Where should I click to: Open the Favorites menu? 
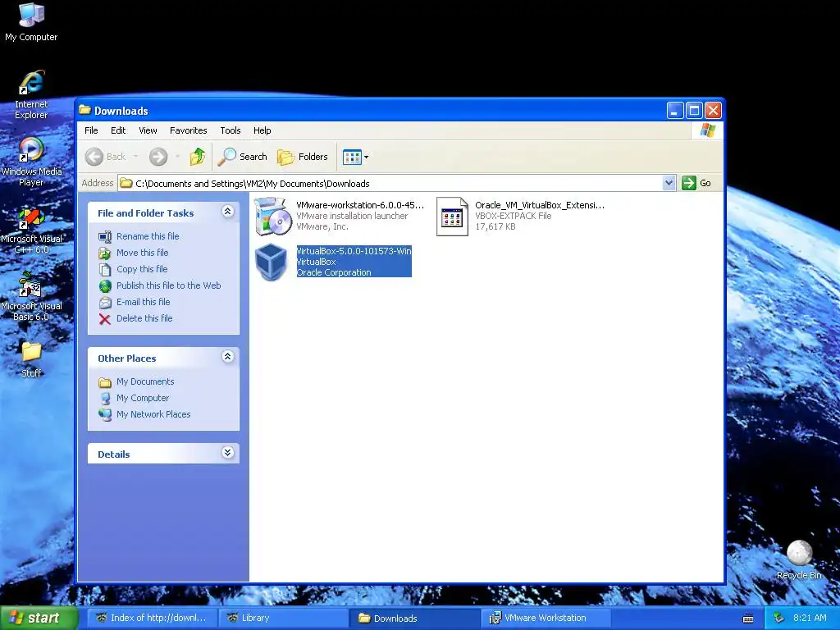tap(188, 130)
